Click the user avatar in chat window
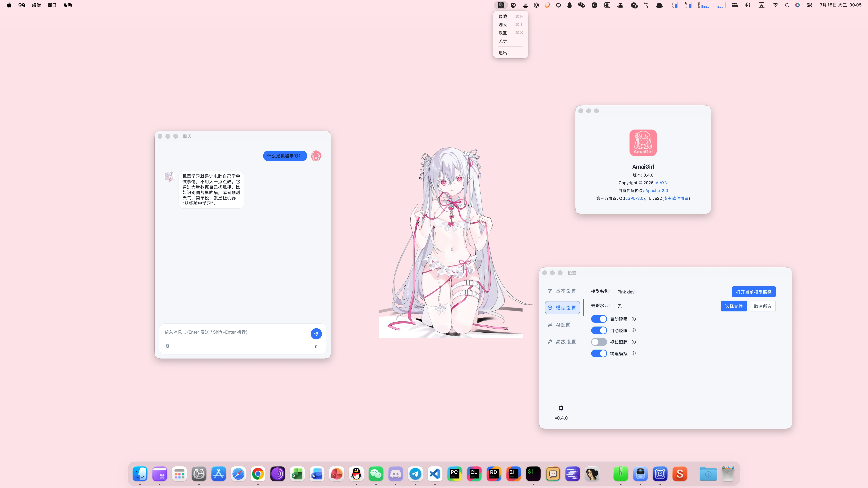The image size is (868, 488). pos(316,156)
